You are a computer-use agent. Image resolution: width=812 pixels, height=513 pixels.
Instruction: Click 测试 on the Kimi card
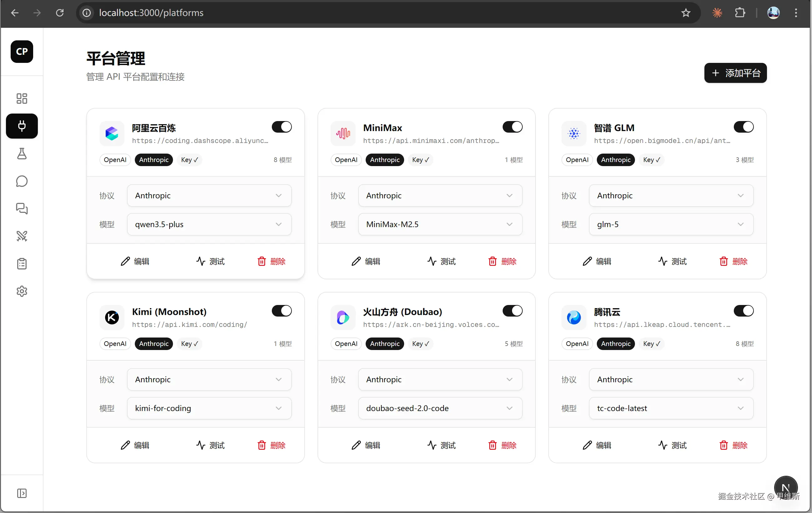pos(211,445)
